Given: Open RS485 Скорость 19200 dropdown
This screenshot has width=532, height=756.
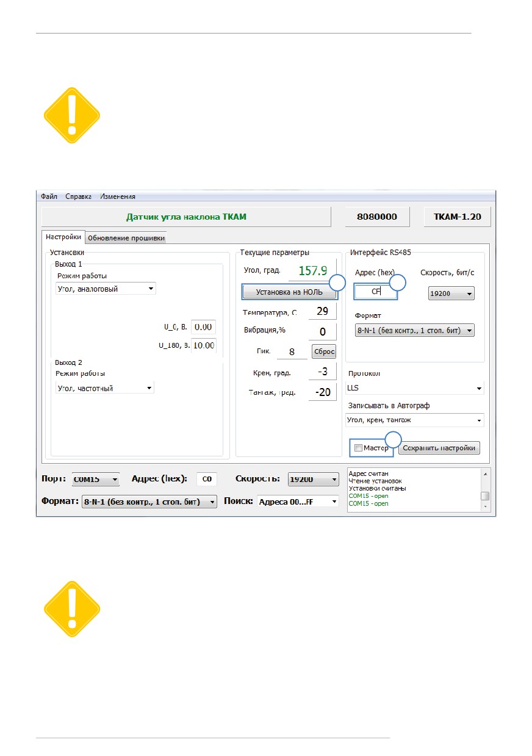Looking at the screenshot, I should (451, 293).
